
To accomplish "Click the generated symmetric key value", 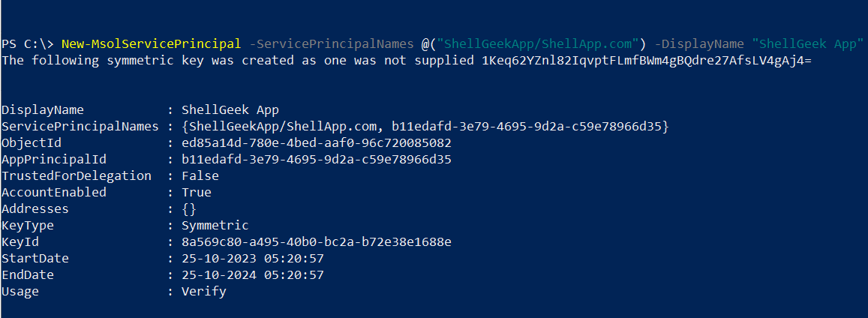I will point(646,60).
